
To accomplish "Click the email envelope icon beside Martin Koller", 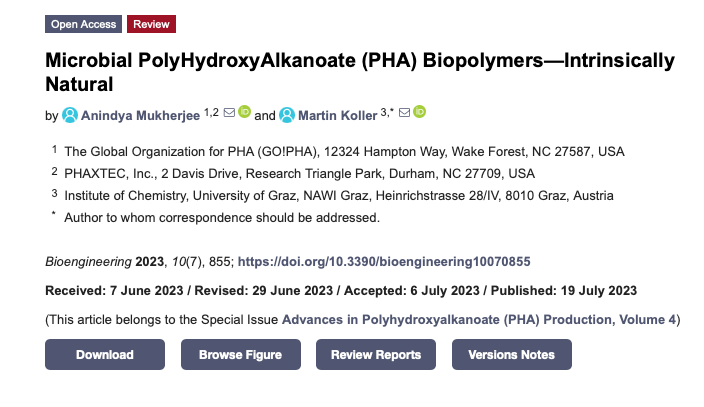I will pyautogui.click(x=404, y=112).
